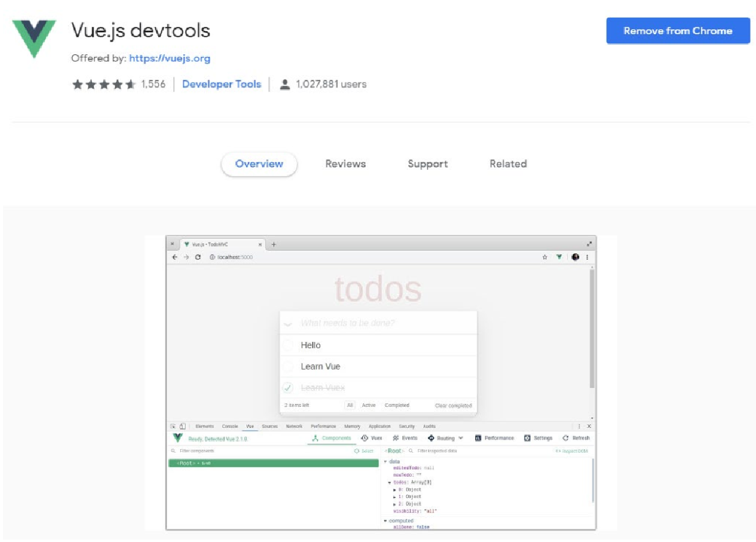Select the 'All' filter in todo footer
756x542 pixels.
pos(350,405)
